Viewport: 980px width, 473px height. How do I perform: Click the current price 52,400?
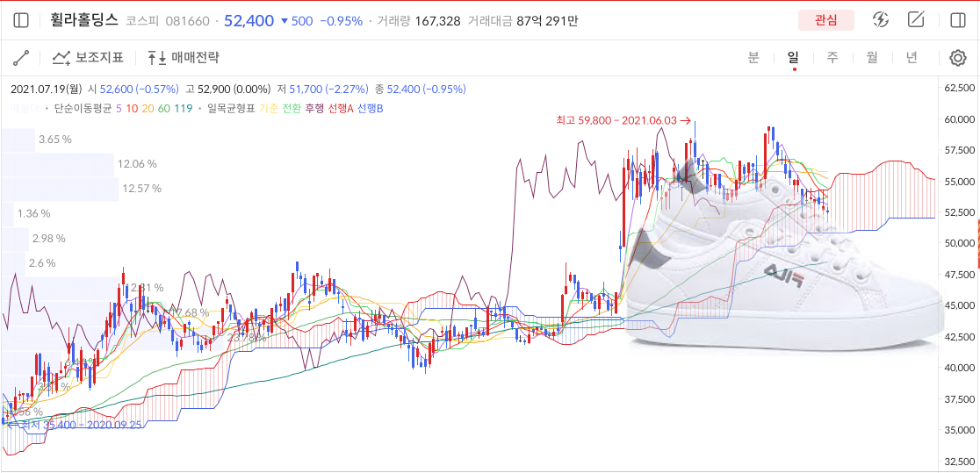249,20
